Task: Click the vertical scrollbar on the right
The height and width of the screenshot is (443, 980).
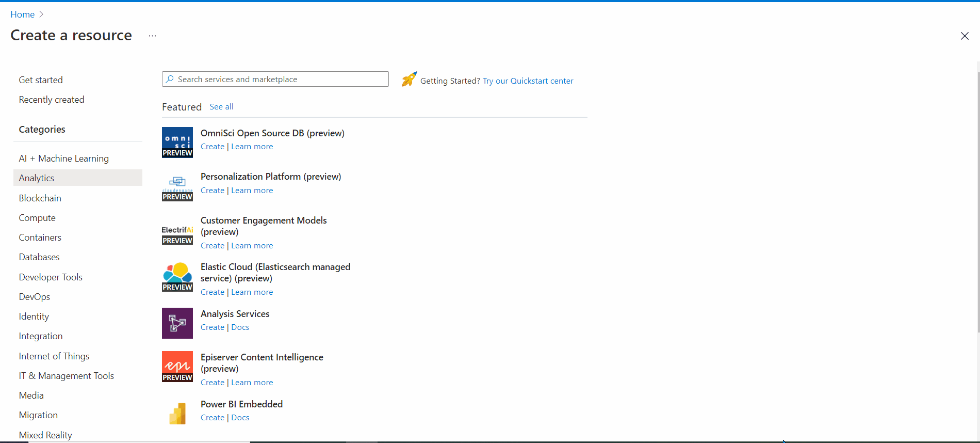Action: 978,201
